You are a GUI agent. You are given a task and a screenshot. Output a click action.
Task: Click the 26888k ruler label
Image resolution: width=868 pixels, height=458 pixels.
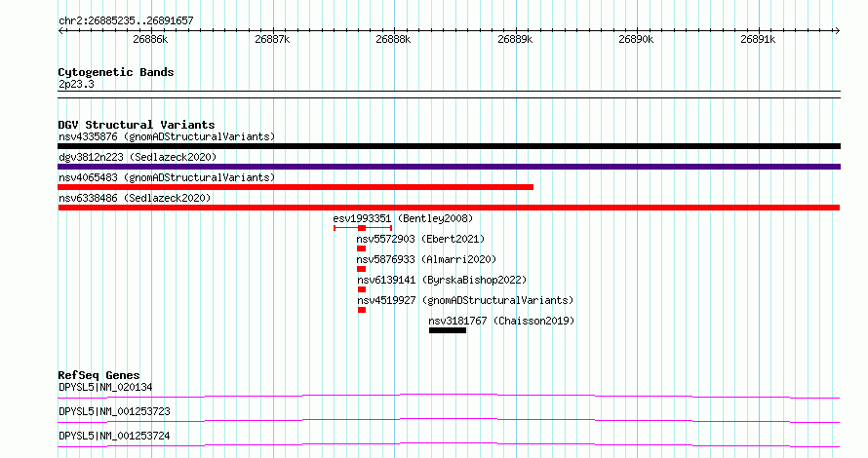click(394, 39)
